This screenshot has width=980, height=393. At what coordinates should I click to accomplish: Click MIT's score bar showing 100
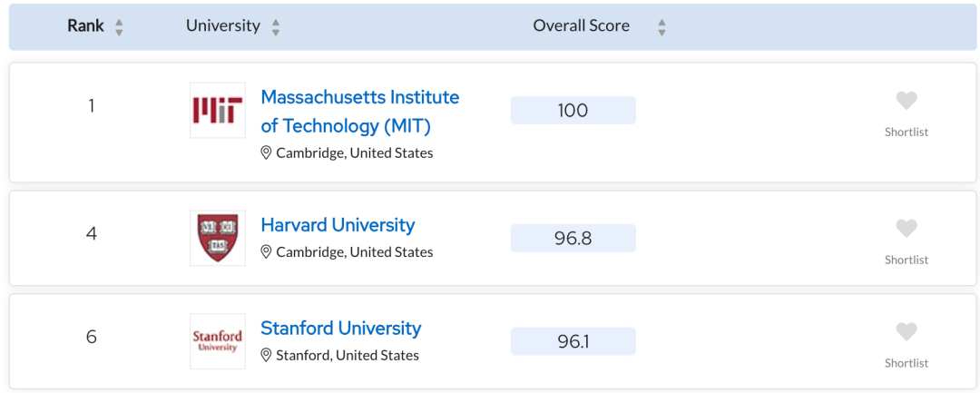tap(573, 111)
